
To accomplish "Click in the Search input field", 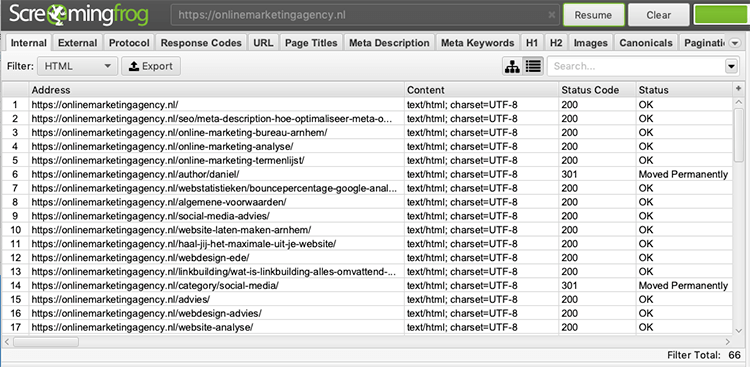I will pos(637,67).
